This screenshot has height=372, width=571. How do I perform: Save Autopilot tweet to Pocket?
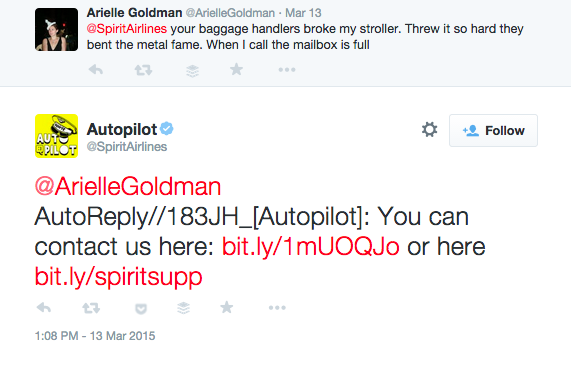click(x=141, y=309)
